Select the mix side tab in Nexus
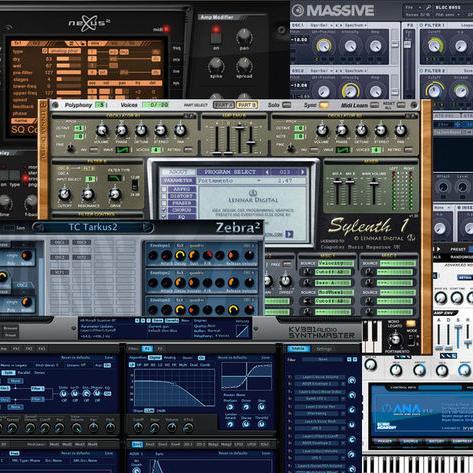 (x=176, y=60)
